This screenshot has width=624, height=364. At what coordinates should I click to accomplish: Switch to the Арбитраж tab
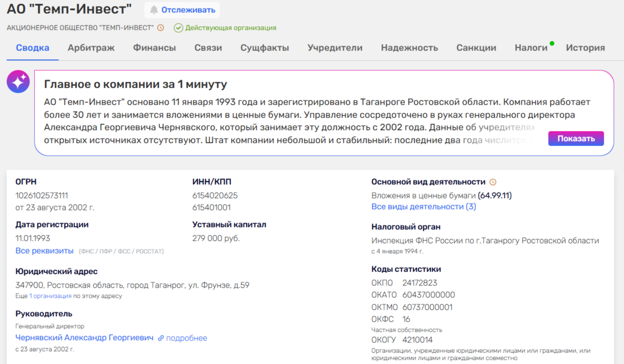coord(91,48)
